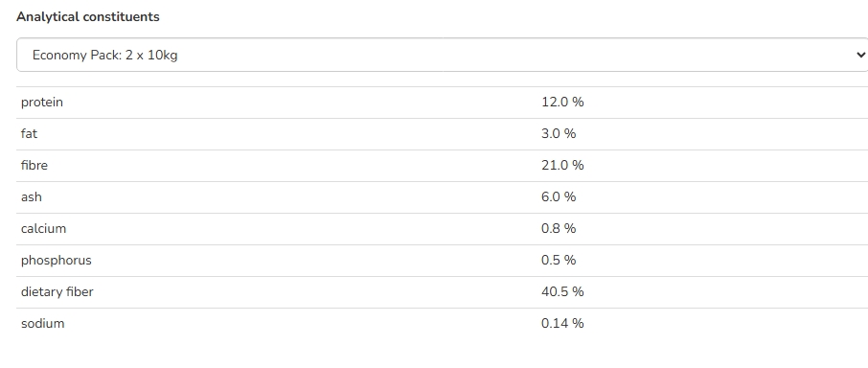Select the 'sodium' row label

point(42,323)
